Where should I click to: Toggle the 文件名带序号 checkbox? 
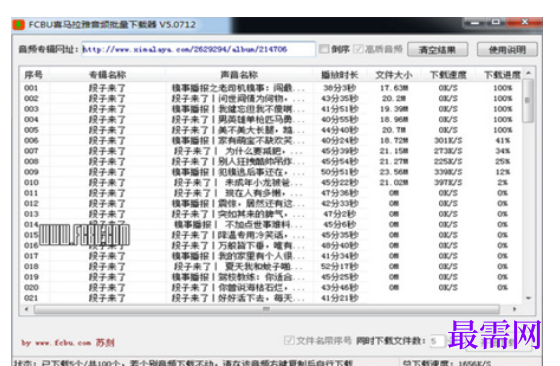click(x=289, y=340)
